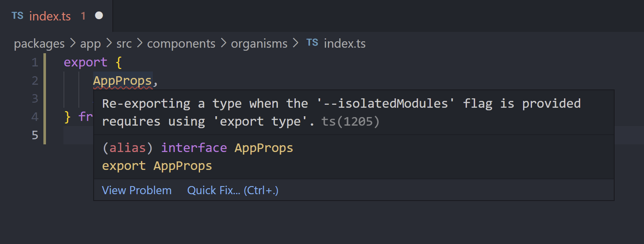Open the packages breadcrumb
Viewport: 644px width, 244px height.
tap(39, 43)
